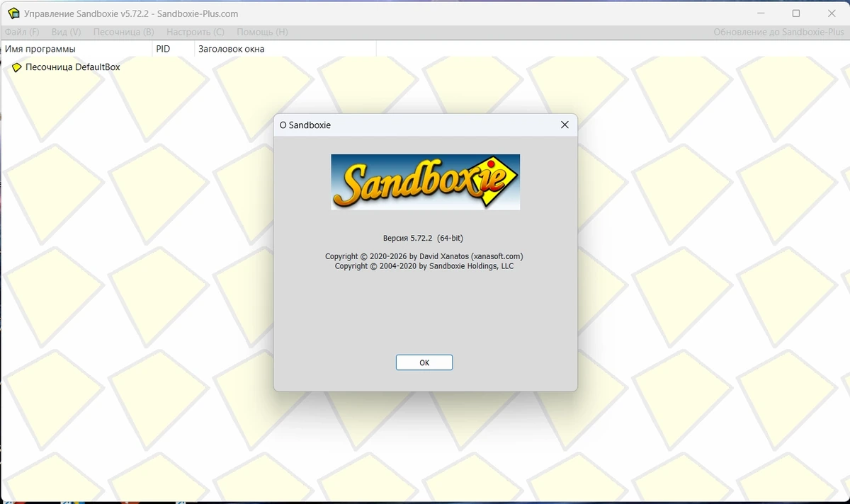Click OK in the About Sandboxie dialog
850x504 pixels.
[424, 362]
